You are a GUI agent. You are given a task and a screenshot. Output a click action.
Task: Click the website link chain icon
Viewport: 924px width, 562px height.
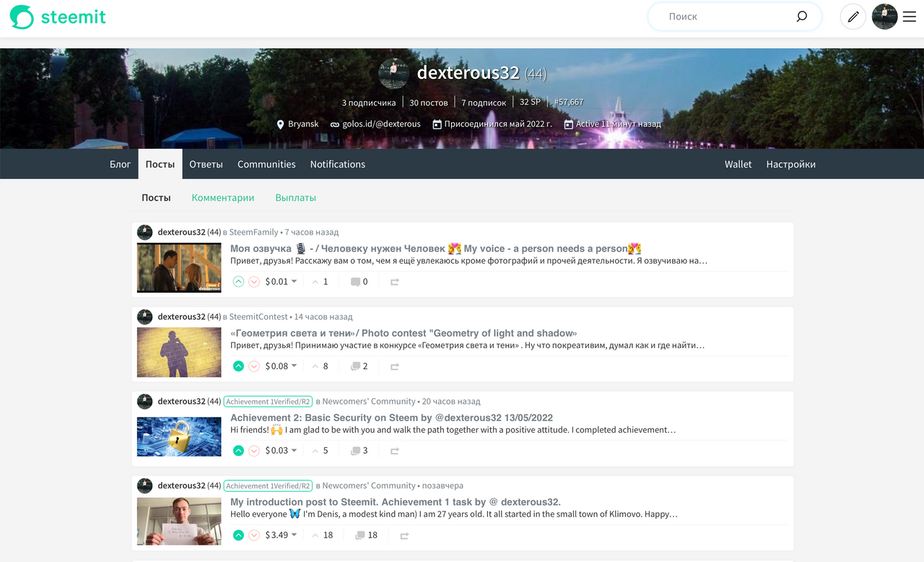pyautogui.click(x=335, y=124)
